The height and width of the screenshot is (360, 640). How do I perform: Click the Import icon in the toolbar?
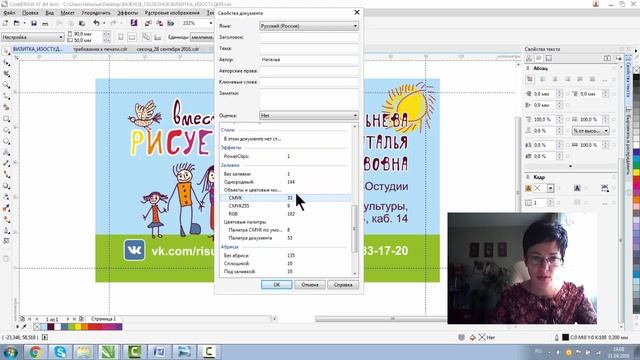pos(148,23)
